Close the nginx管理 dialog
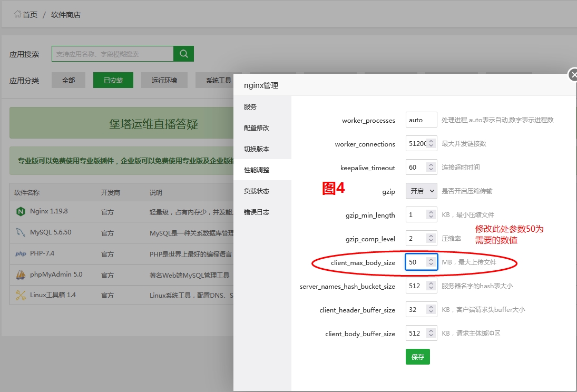The image size is (577, 392). 573,75
